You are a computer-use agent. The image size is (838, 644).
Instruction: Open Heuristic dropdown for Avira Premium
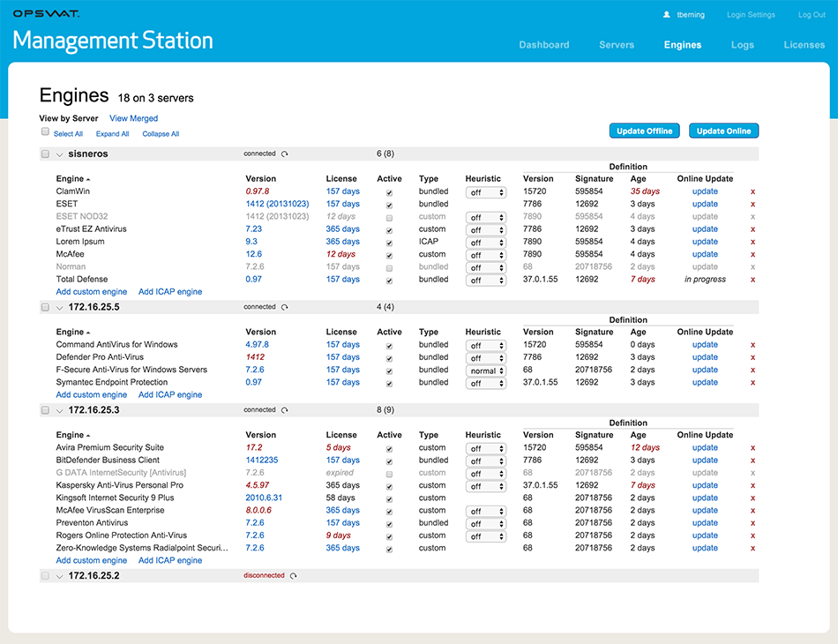point(486,449)
